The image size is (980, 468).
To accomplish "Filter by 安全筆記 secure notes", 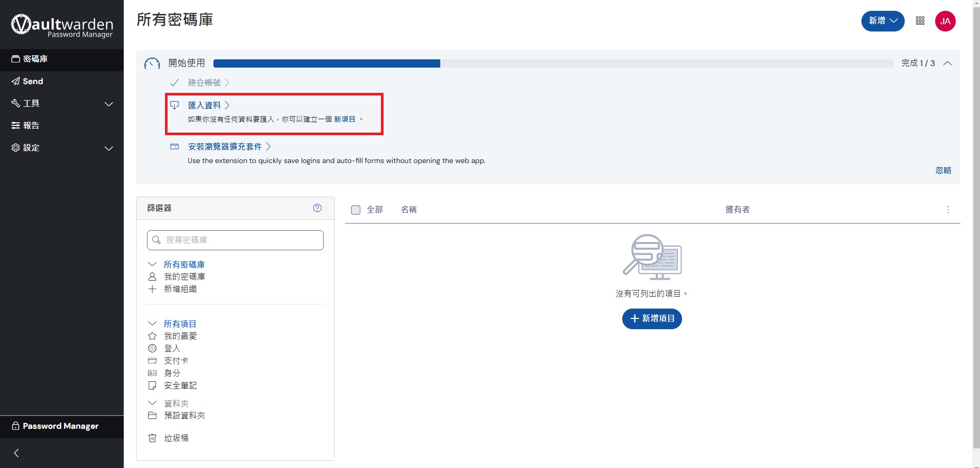I will (180, 385).
